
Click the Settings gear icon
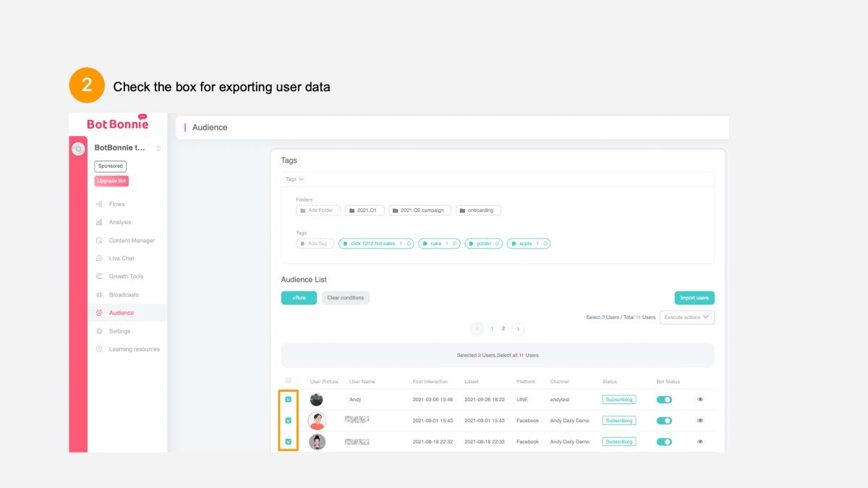(x=99, y=331)
